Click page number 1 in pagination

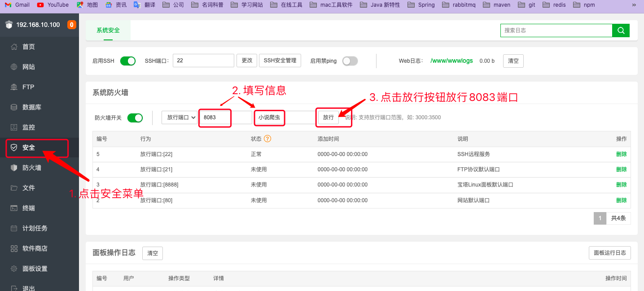600,218
